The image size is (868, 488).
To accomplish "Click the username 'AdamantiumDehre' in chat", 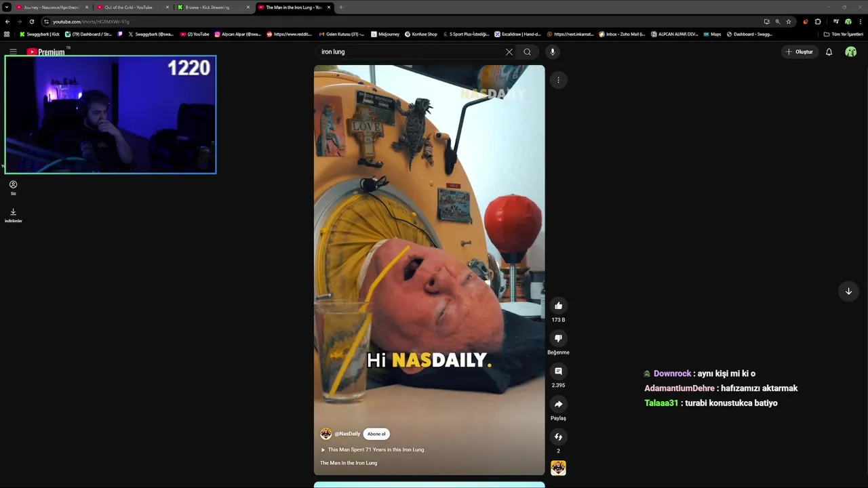I will click(679, 388).
